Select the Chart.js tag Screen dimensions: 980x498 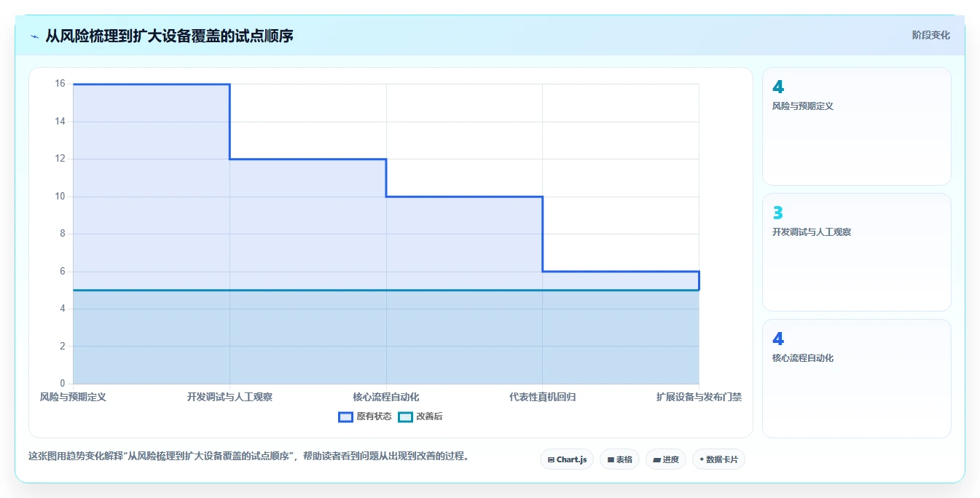pyautogui.click(x=567, y=459)
